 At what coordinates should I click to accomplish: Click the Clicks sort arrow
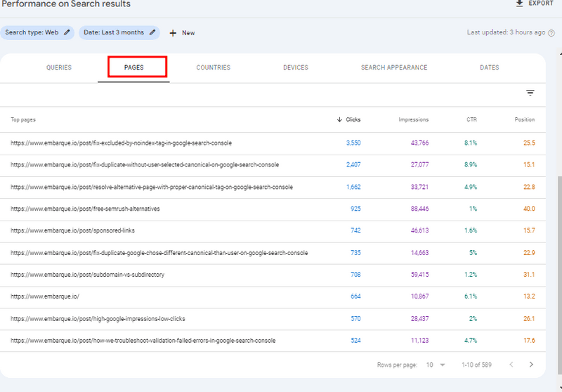(339, 119)
